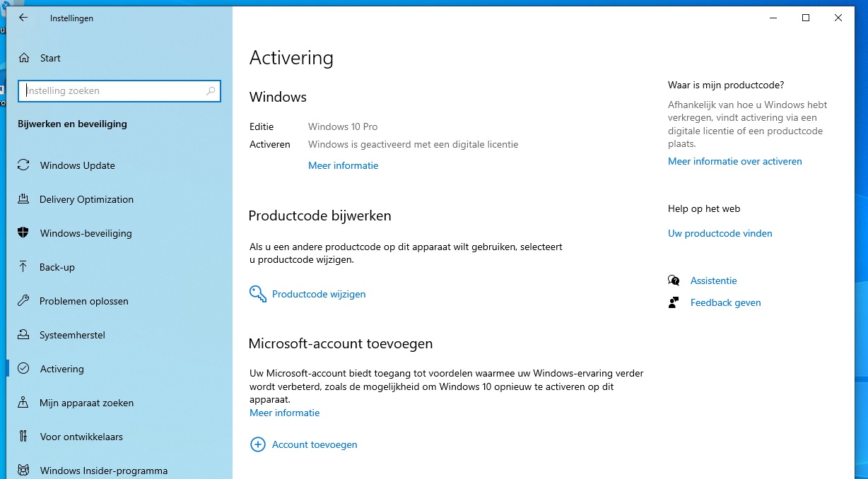Click the 'Help op het web' heading
Screen dimensions: 868x479
click(704, 208)
